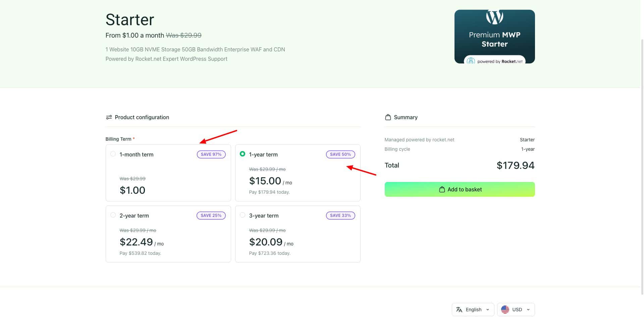Click the language translate icon
Screen dimensions: 644x323
[x=459, y=310]
